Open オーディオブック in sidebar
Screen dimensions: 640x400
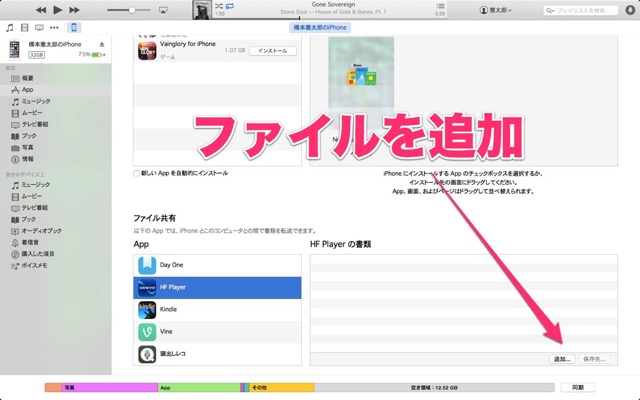point(56,231)
